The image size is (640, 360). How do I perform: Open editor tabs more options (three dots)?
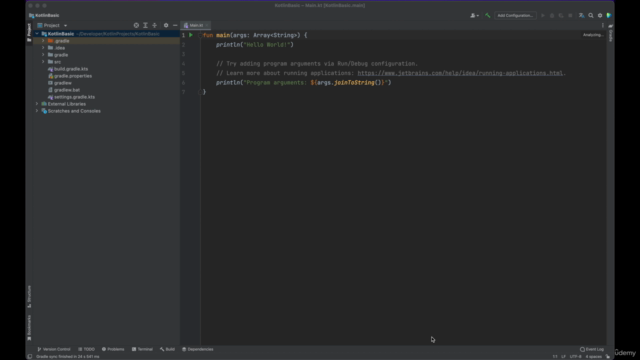coord(602,25)
